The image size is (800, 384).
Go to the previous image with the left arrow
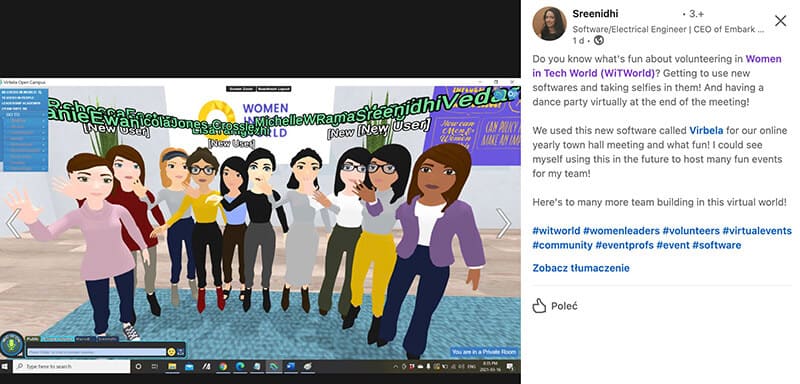13,223
